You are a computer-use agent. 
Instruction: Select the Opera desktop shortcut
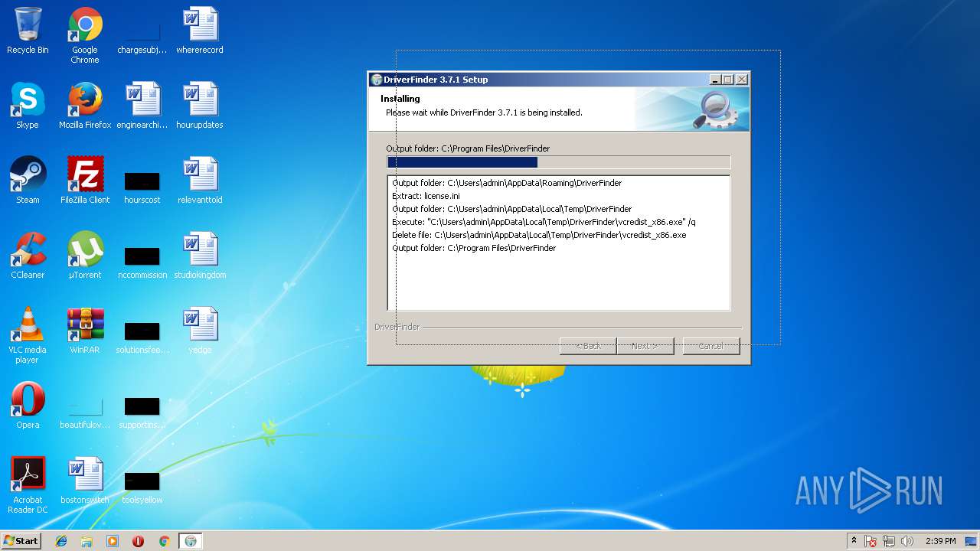28,406
